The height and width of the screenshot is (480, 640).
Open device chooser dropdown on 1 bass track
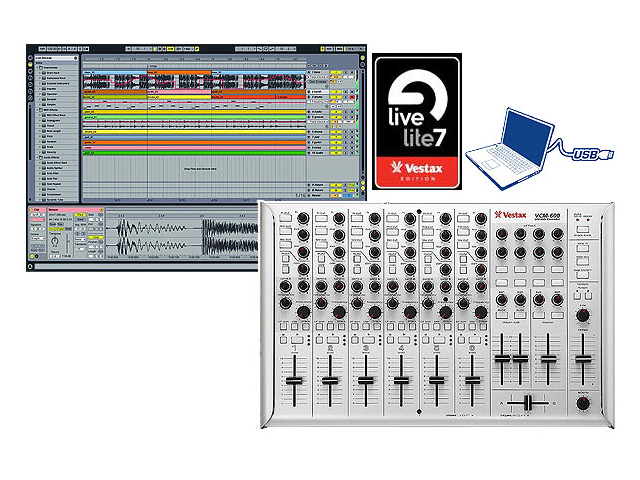coord(318,77)
